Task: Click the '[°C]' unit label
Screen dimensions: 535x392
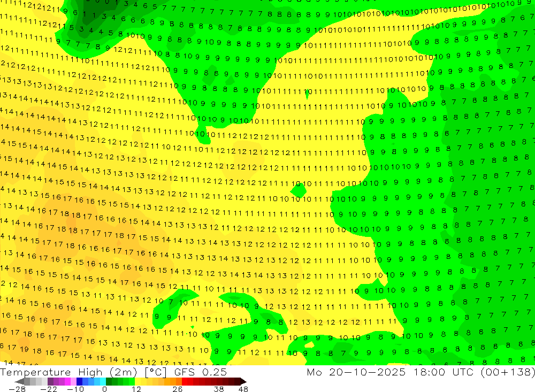Action: 156,372
